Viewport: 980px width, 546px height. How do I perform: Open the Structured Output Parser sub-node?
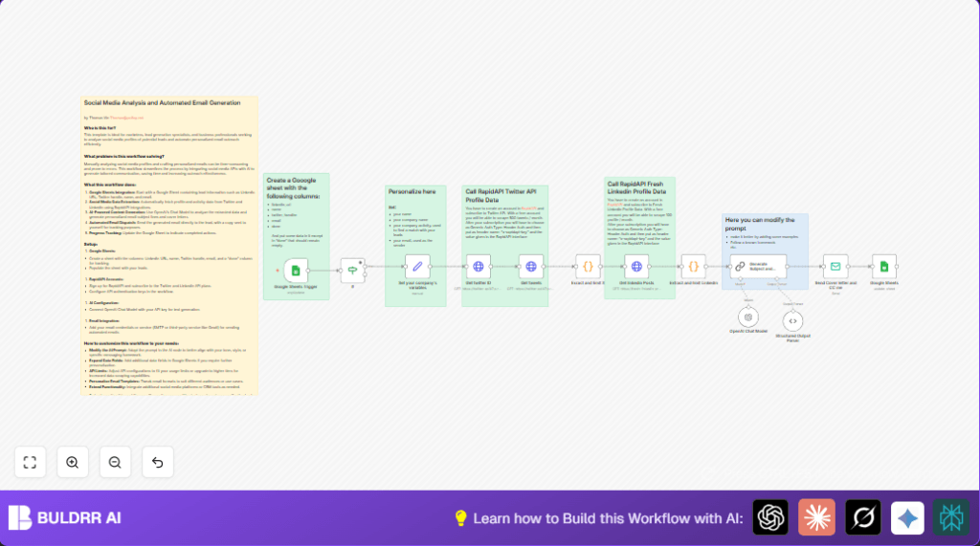pos(792,321)
